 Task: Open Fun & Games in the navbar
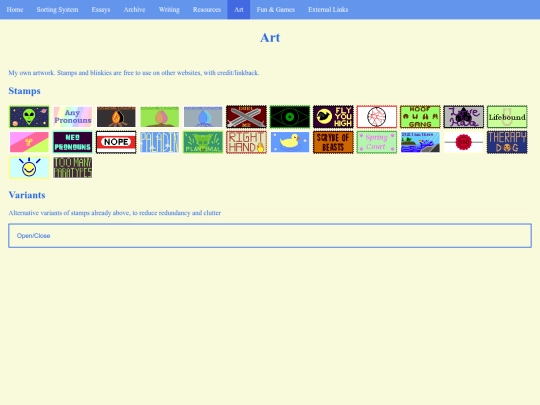[276, 10]
